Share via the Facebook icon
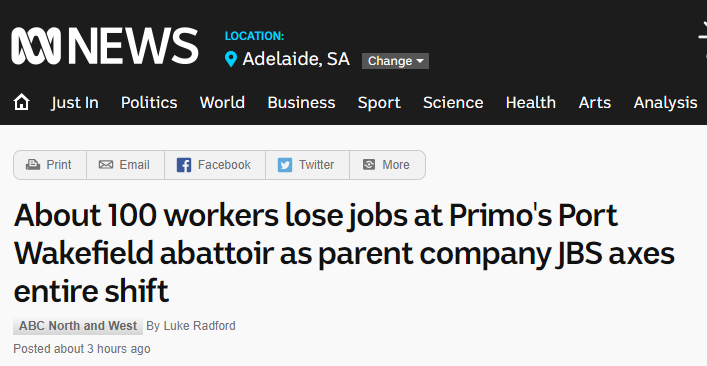This screenshot has height=366, width=707. (x=184, y=165)
